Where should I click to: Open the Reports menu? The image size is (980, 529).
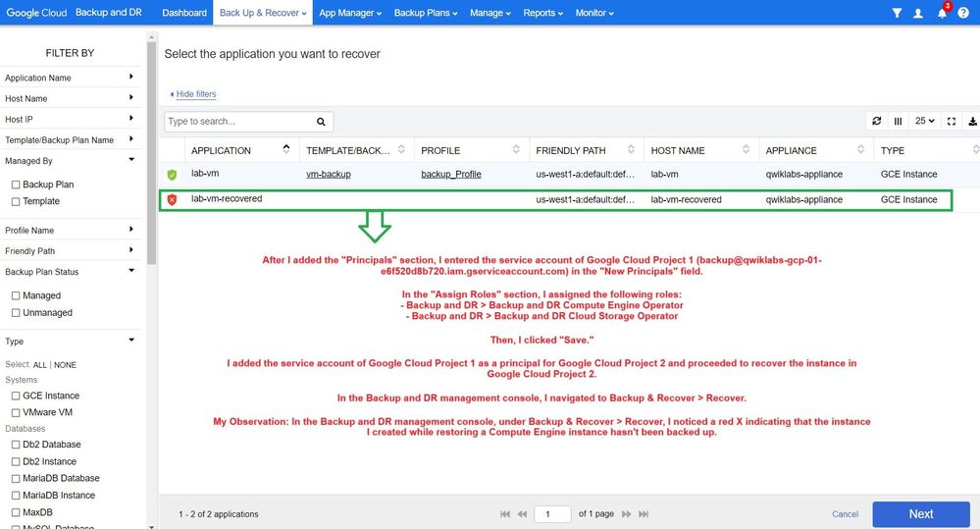click(x=543, y=13)
